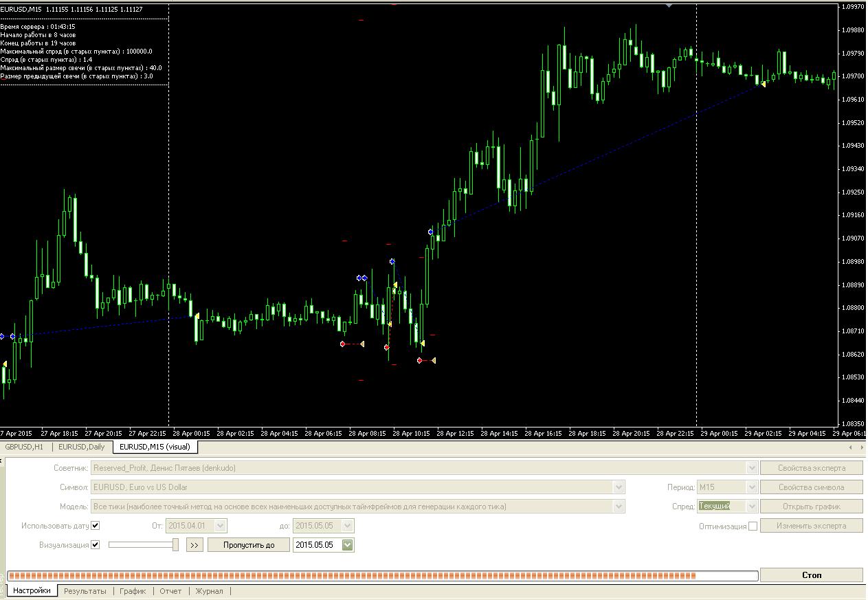Viewport: 868px width, 600px height.
Task: Open the Спред Текущий dropdown
Action: click(752, 507)
